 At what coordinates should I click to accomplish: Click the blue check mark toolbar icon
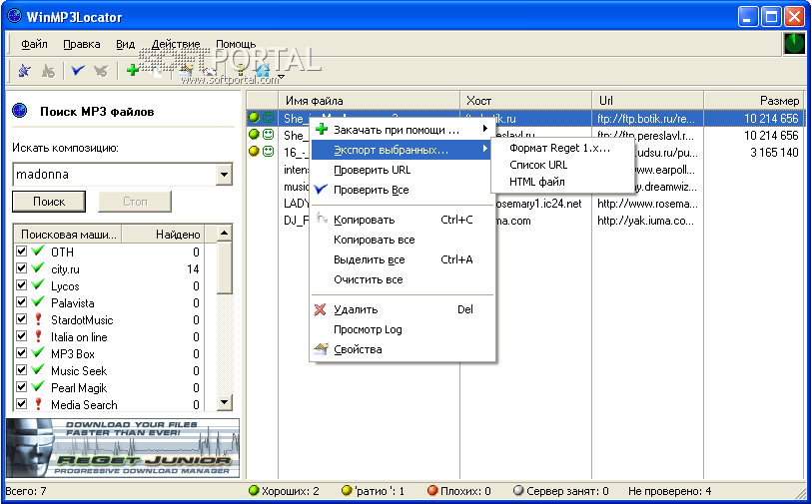[x=78, y=71]
